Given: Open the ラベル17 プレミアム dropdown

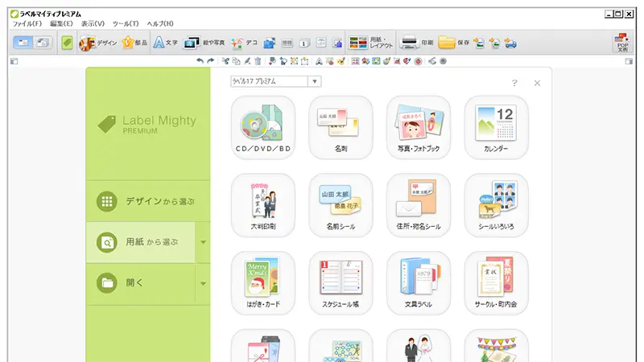Looking at the screenshot, I should click(x=315, y=81).
